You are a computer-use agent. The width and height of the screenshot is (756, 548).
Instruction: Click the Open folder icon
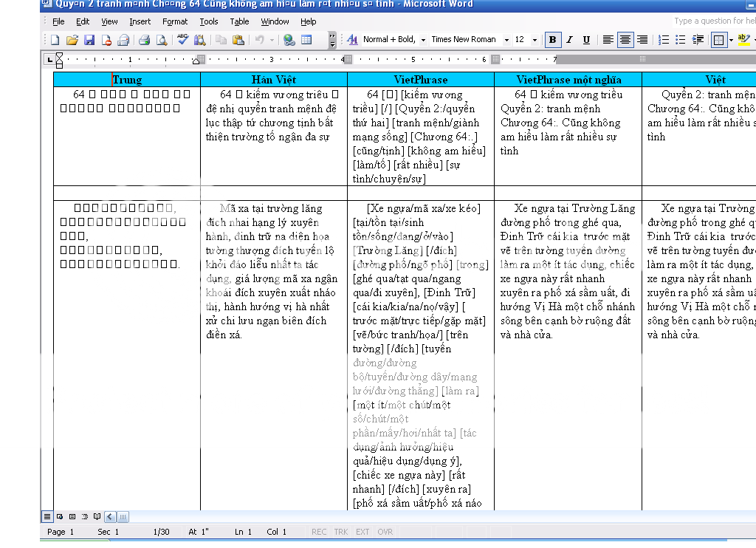tap(72, 40)
